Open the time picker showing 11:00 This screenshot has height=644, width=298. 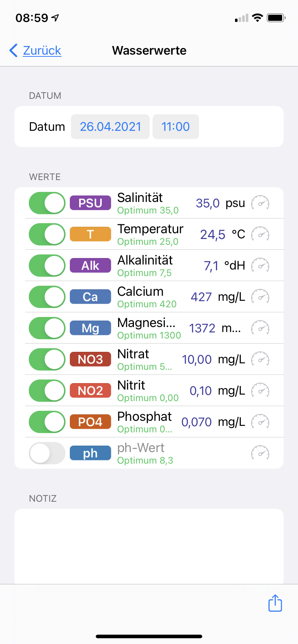(x=176, y=126)
